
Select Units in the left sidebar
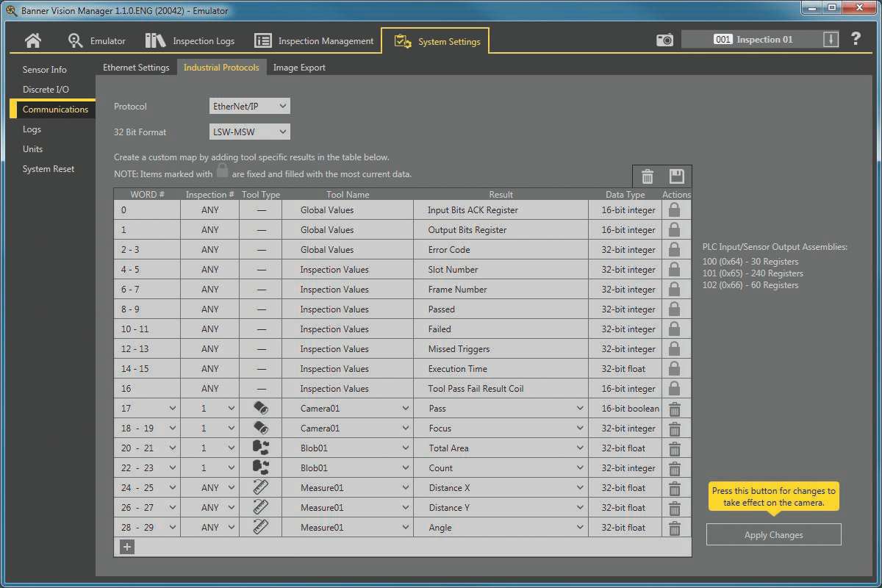pyautogui.click(x=32, y=148)
